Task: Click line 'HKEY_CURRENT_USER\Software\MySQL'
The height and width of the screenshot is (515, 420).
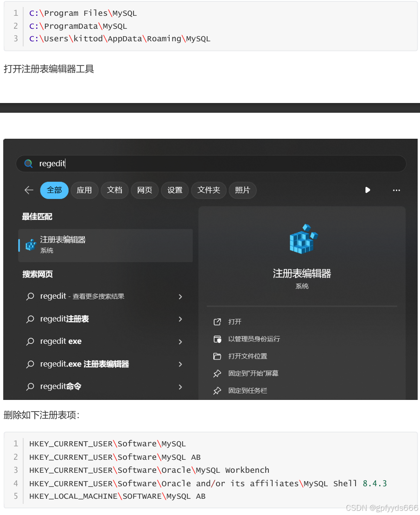Action: [108, 444]
